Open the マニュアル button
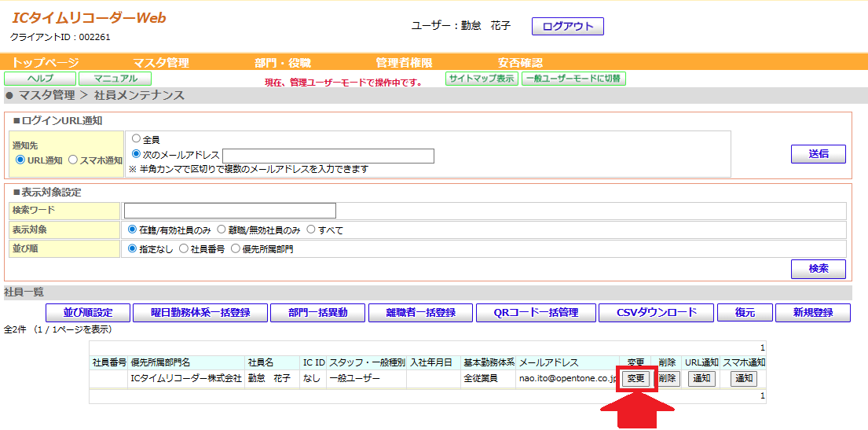 tap(115, 79)
